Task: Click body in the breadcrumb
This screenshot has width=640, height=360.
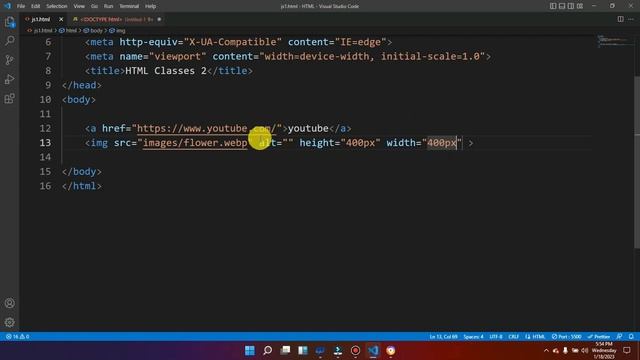Action: coord(96,31)
